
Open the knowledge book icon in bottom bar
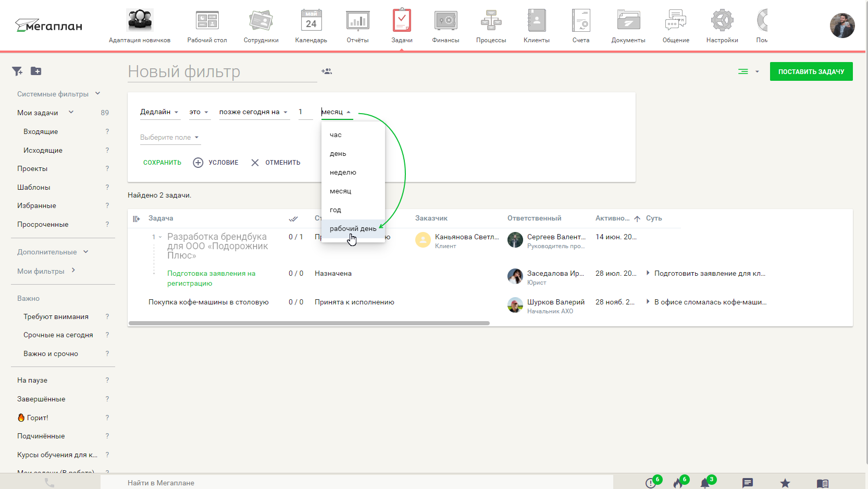[823, 483]
